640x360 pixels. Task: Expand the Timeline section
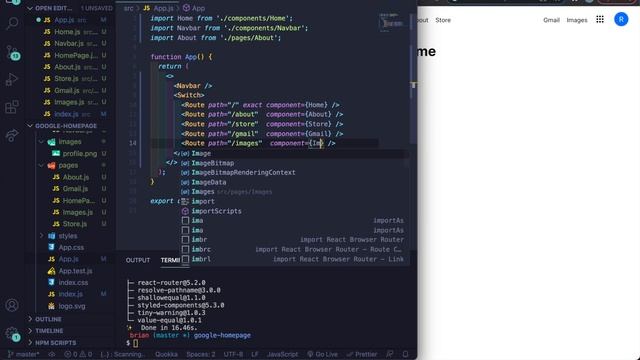point(46,331)
